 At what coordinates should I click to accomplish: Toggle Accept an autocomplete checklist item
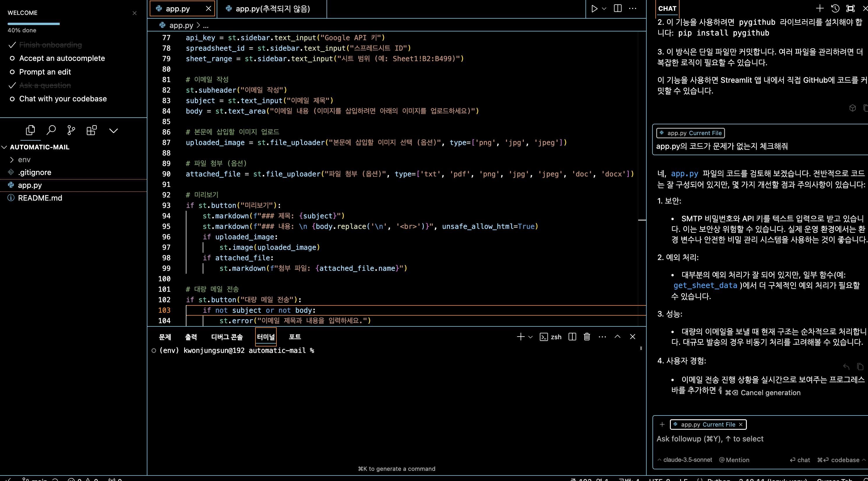(57, 58)
